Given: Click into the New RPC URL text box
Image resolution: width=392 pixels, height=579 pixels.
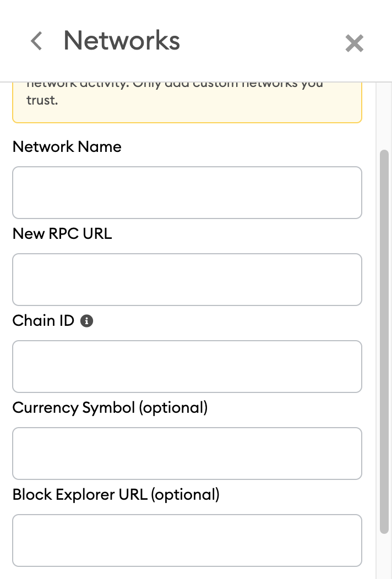Looking at the screenshot, I should [x=187, y=280].
